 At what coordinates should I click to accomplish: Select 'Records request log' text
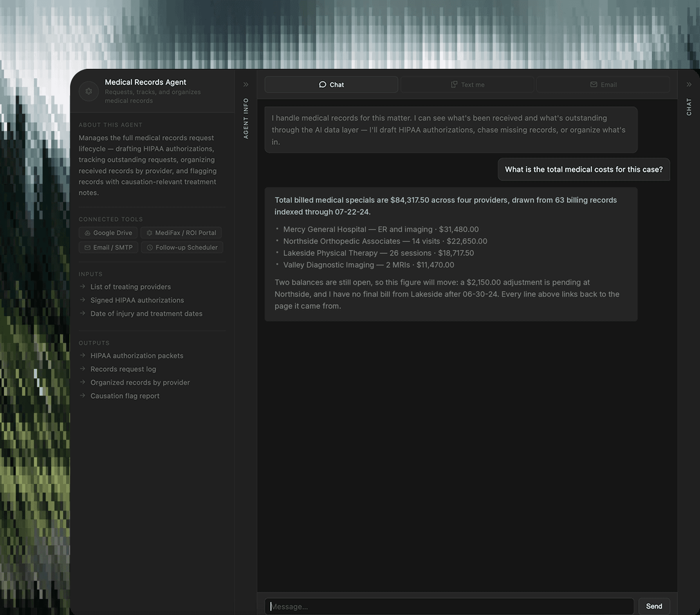click(x=123, y=369)
